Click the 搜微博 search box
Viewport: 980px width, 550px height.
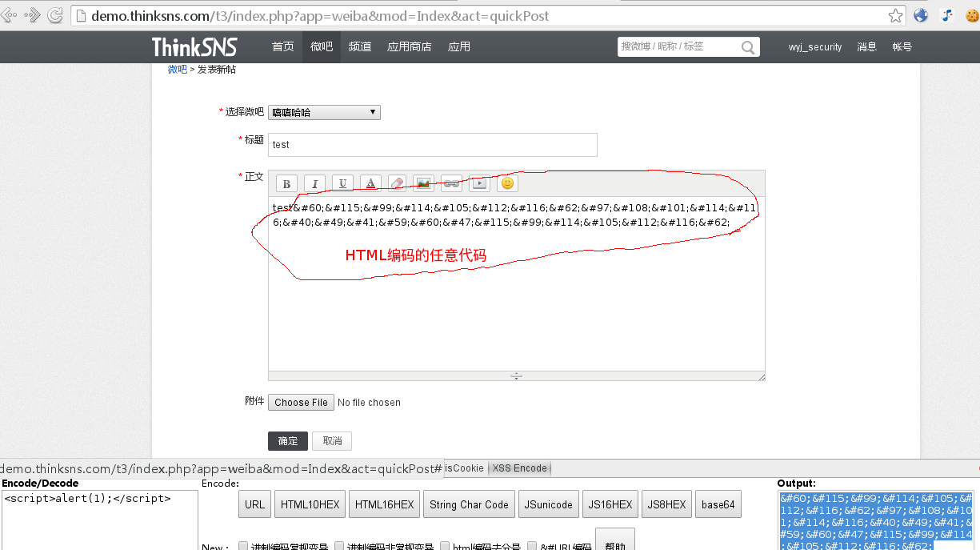point(679,47)
